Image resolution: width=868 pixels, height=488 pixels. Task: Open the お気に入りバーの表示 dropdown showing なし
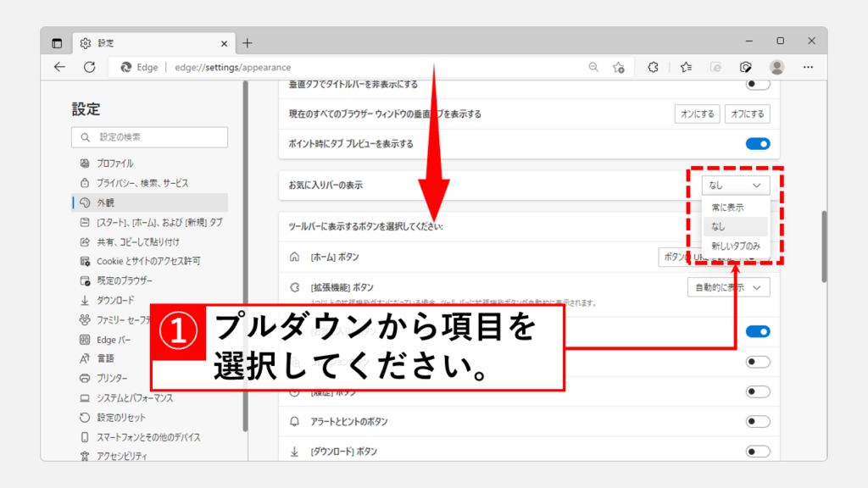735,185
